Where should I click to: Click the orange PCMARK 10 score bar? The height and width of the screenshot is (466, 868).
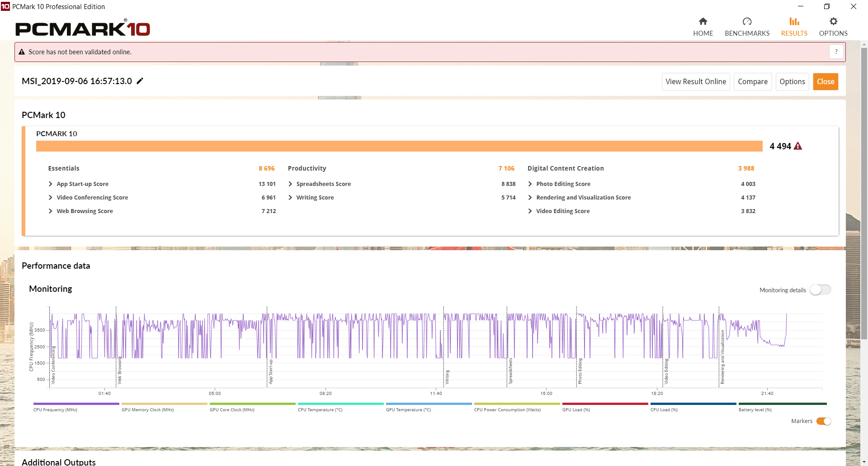click(x=399, y=146)
